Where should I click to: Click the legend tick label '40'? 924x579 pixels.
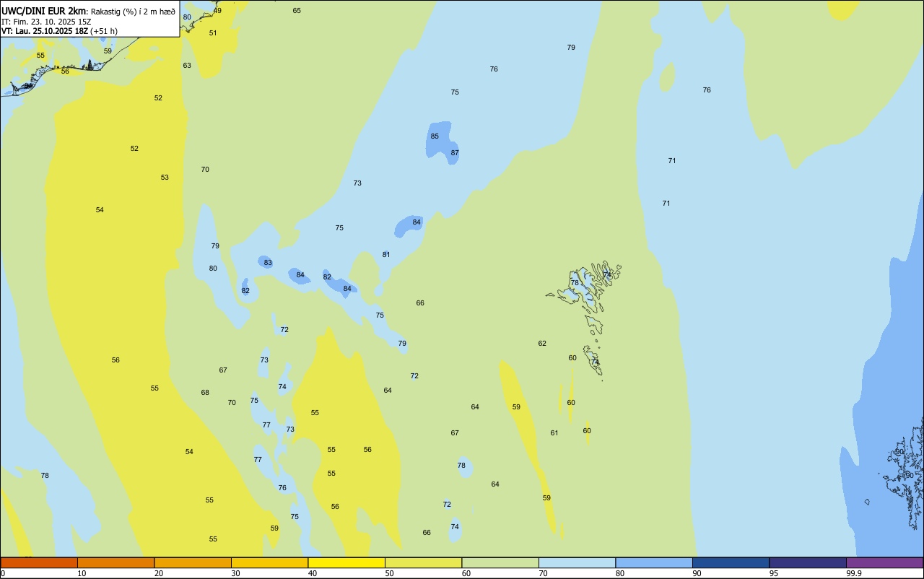click(313, 573)
